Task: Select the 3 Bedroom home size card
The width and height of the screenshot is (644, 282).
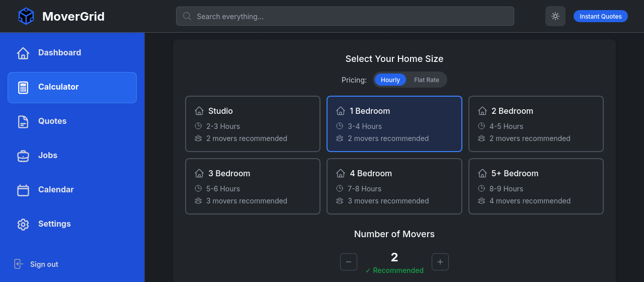Action: coord(253,186)
